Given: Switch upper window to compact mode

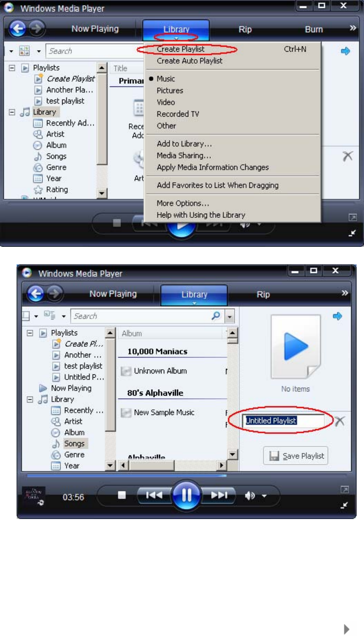Looking at the screenshot, I should coord(352,233).
